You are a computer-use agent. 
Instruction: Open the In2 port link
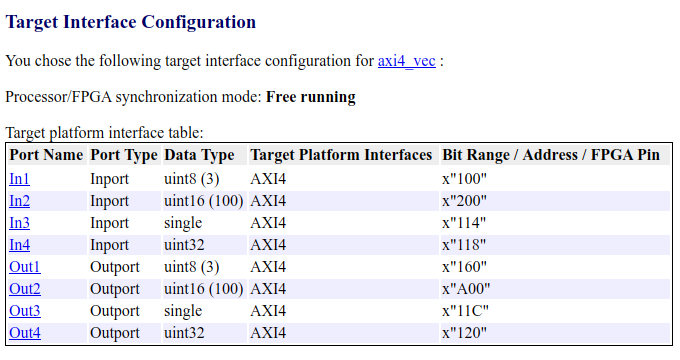tap(20, 201)
